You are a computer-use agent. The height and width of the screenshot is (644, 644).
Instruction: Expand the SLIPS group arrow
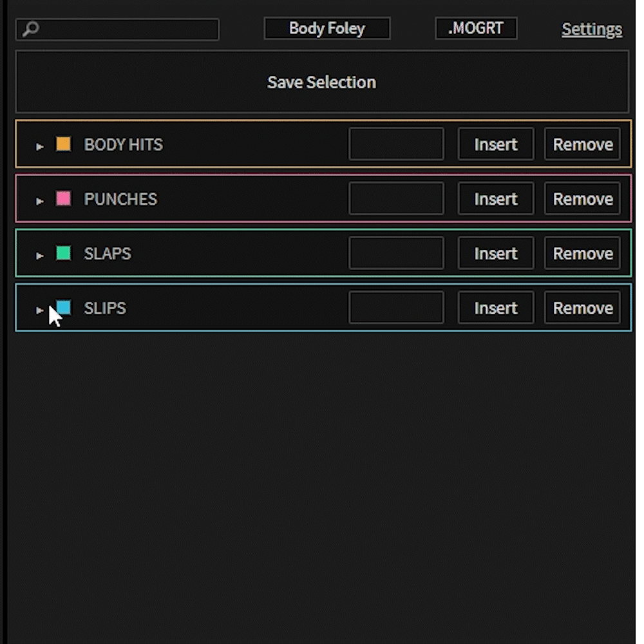point(39,310)
